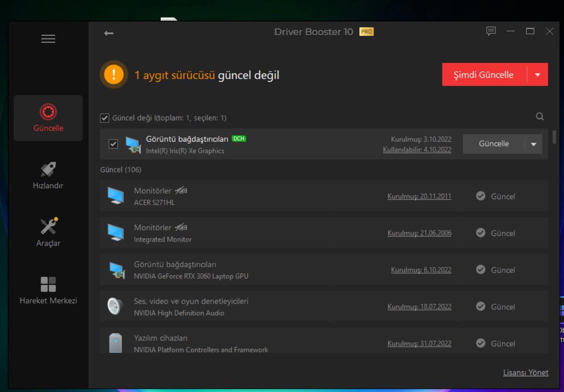The width and height of the screenshot is (564, 392).
Task: Click 1 aygıt sürücüsü headline text
Action: pyautogui.click(x=174, y=75)
